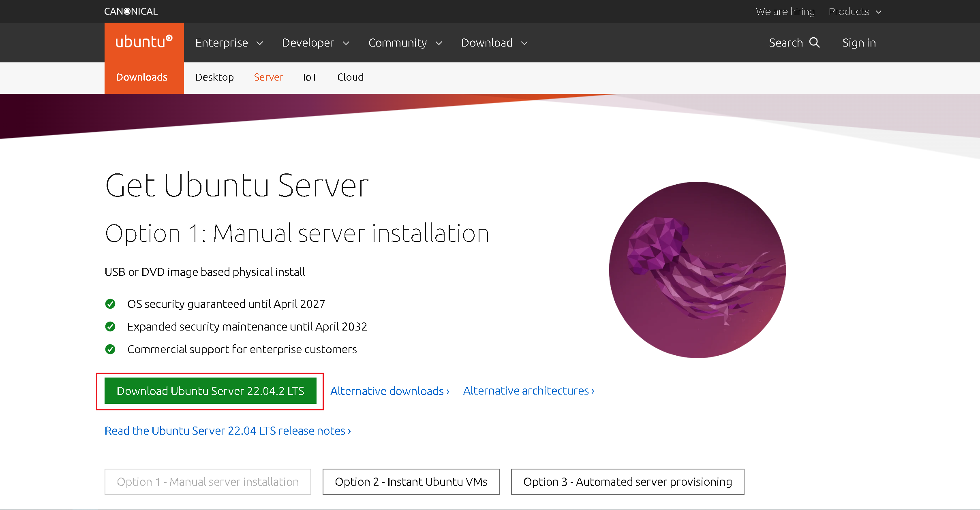
Task: Read the Ubuntu Server 22.04 release notes
Action: (x=228, y=431)
